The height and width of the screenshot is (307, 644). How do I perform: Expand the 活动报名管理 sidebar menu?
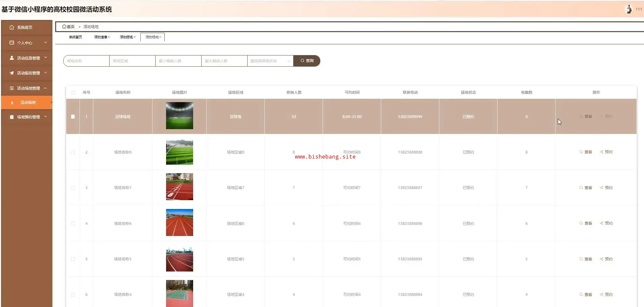(x=27, y=73)
